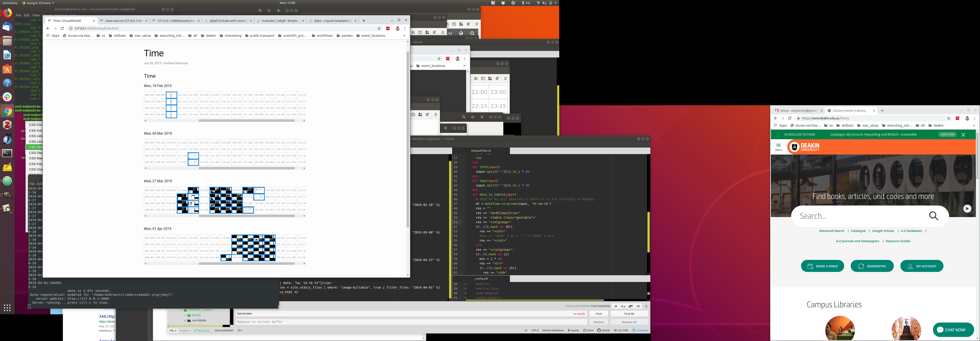The image size is (980, 341).
Task: Toggle Match Case (Aa) in the find panel
Action: 623,306
